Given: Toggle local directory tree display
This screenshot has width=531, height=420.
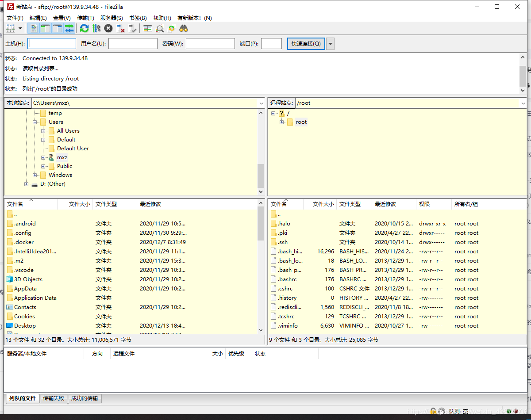Looking at the screenshot, I should [46, 28].
